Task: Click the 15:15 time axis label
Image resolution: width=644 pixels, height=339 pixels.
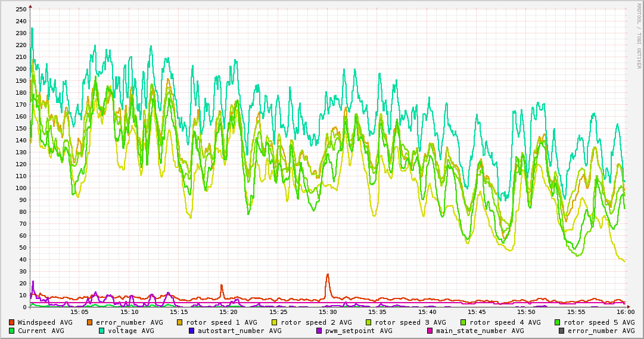Action: tap(179, 312)
